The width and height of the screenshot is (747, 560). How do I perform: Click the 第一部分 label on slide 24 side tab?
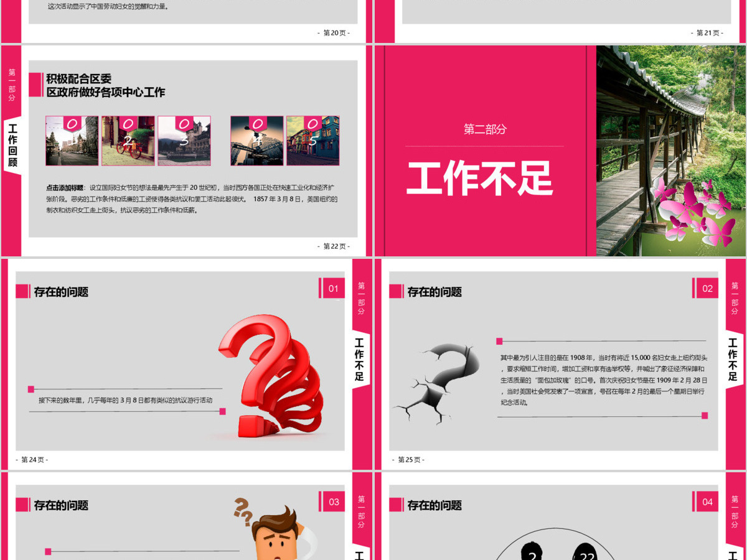(361, 298)
